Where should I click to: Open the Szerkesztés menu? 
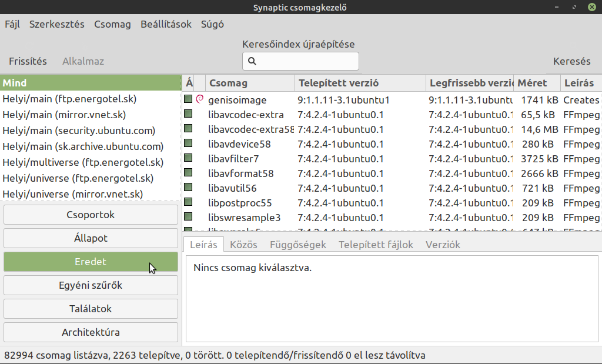click(57, 24)
